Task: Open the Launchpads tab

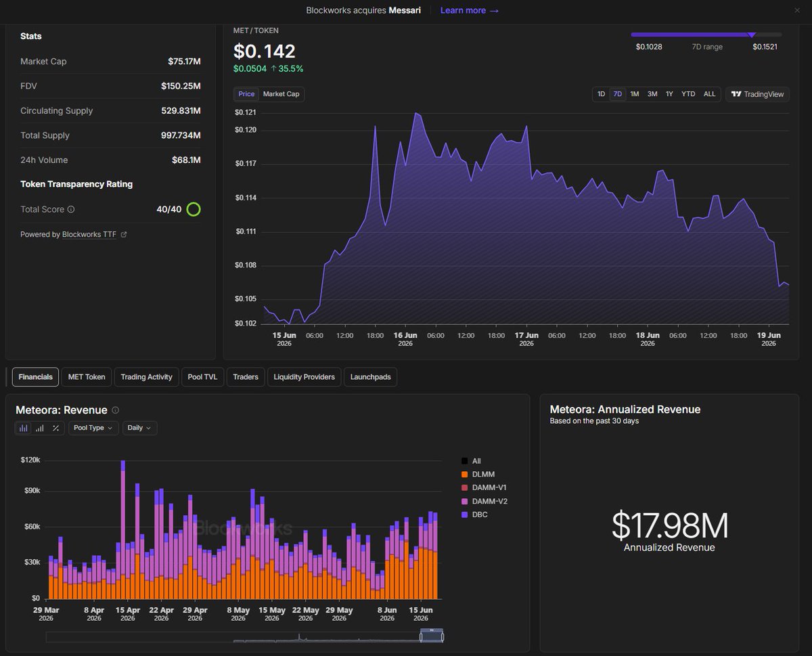Action: pos(370,377)
